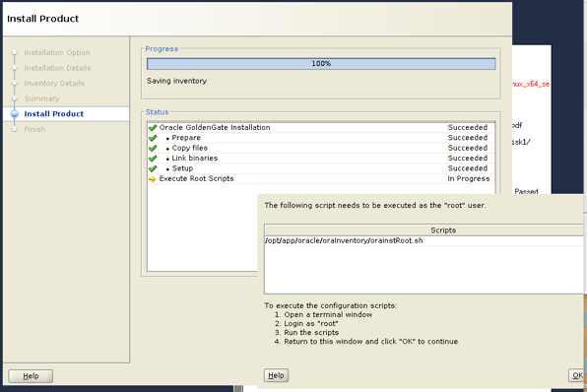587x392 pixels.
Task: Click green checkmark beside Link binaries
Action: click(153, 159)
